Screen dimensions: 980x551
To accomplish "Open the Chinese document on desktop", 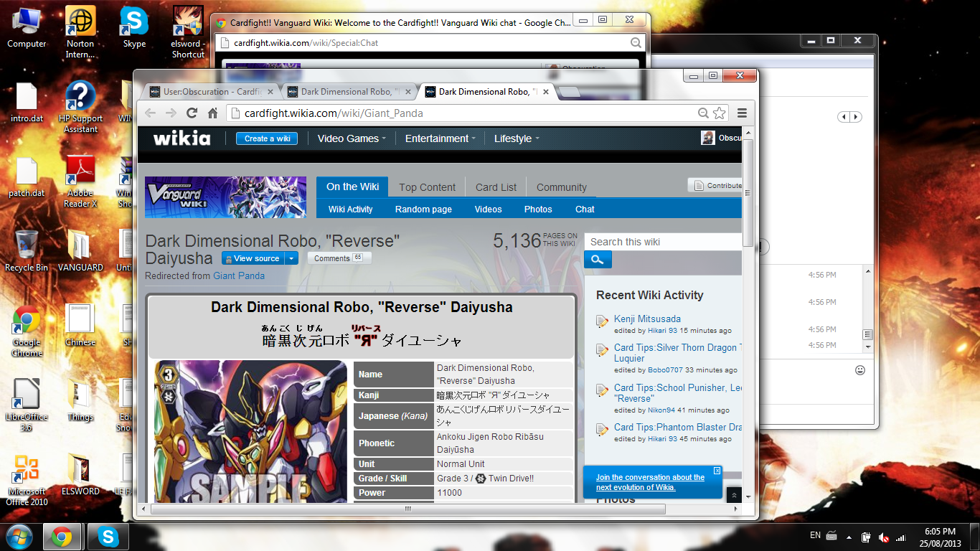I will (80, 325).
